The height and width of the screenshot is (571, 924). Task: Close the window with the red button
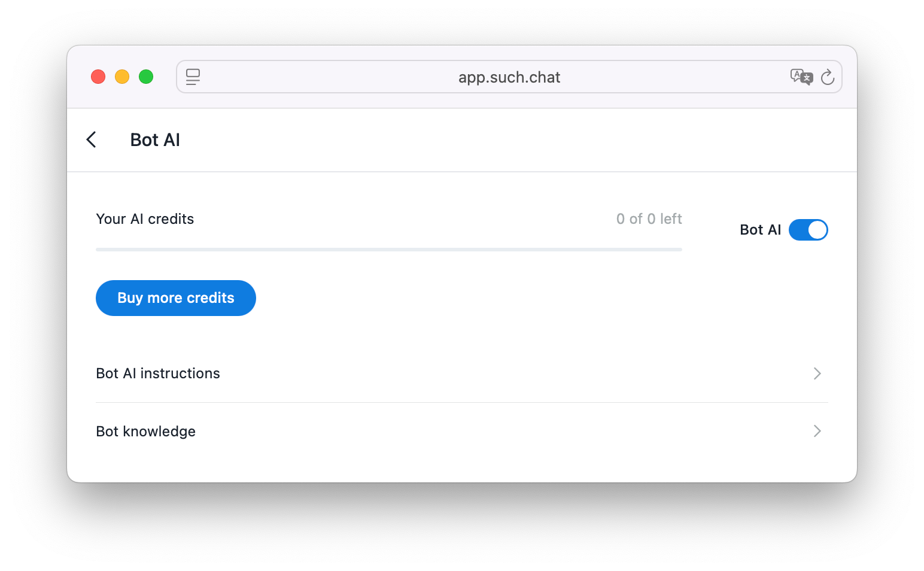(98, 77)
